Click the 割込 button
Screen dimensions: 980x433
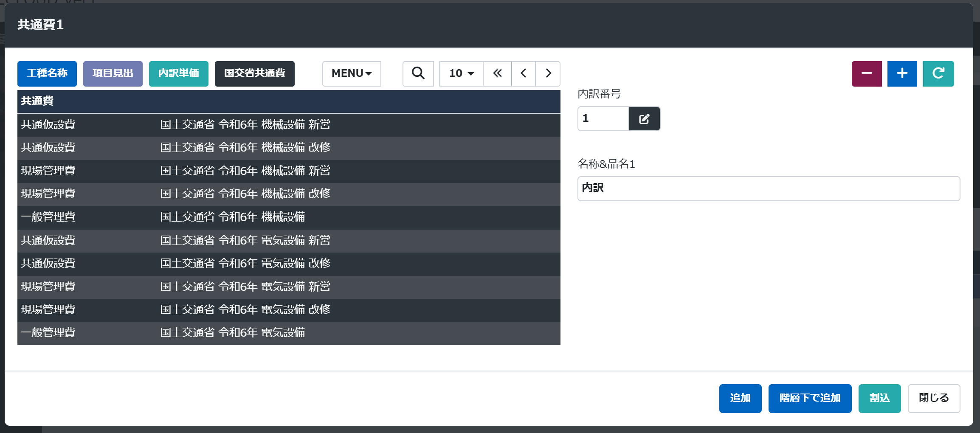[x=880, y=398]
